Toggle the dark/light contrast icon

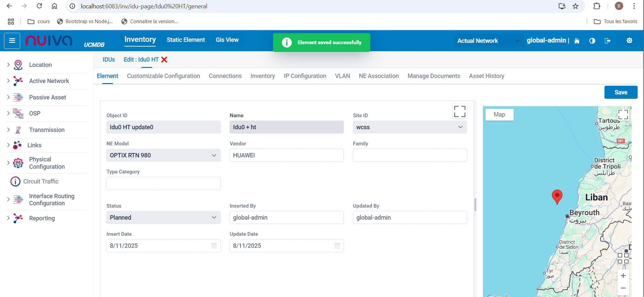[x=592, y=41]
